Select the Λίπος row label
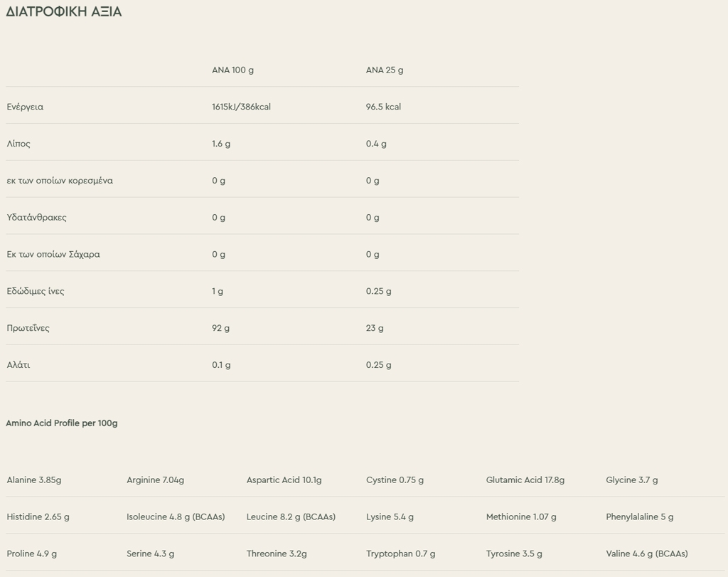Viewport: 728px width, 577px height. pyautogui.click(x=18, y=144)
